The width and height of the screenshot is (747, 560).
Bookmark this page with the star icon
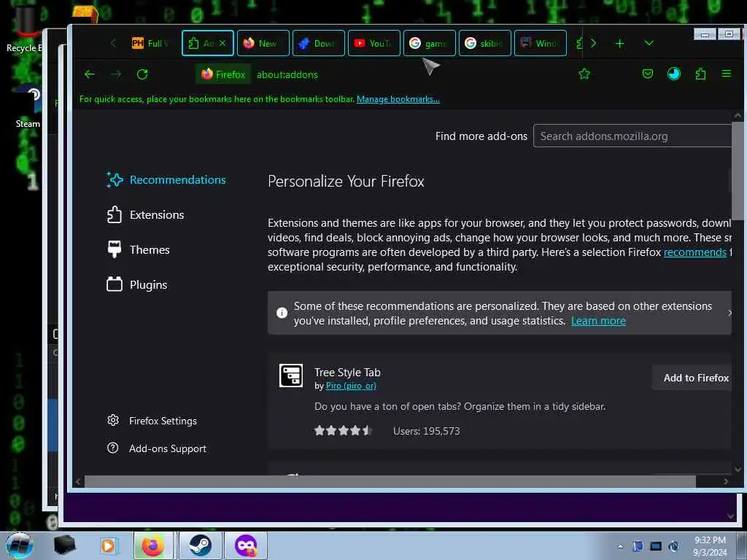click(x=584, y=74)
